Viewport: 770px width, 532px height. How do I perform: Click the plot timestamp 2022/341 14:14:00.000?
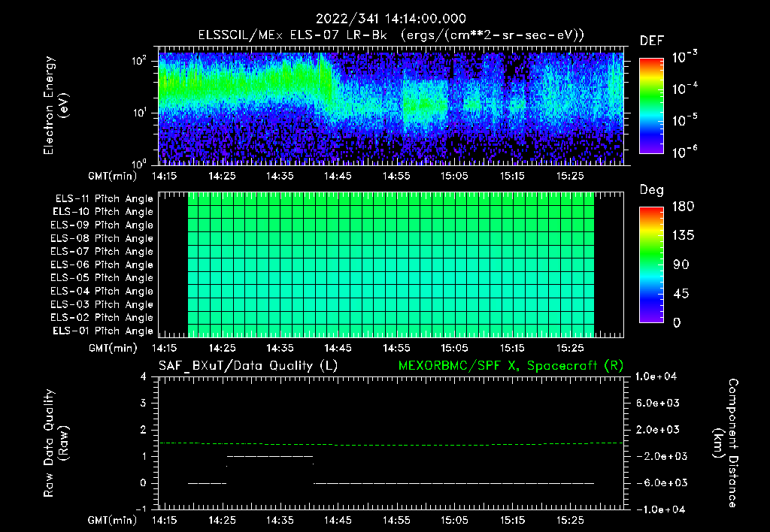click(390, 19)
